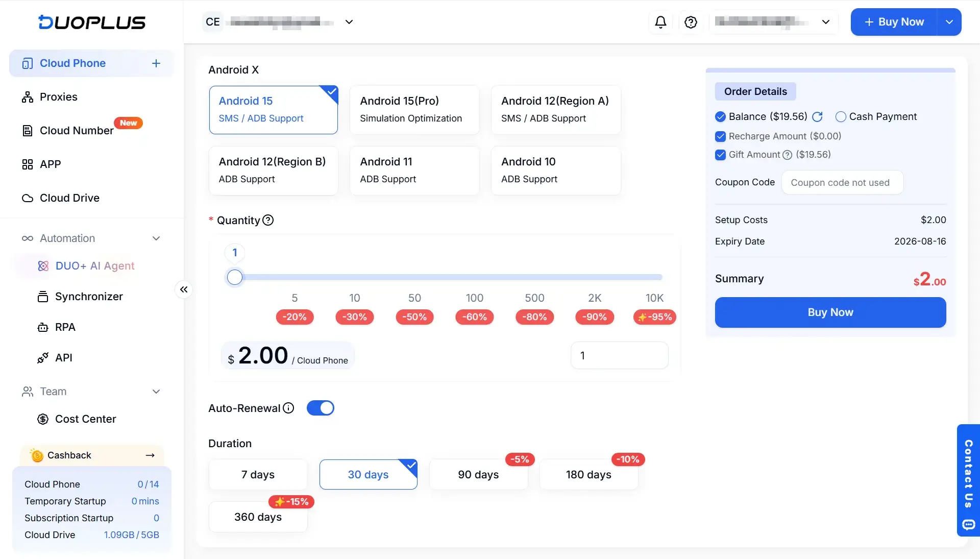
Task: Choose the Android 15(Pro) option
Action: 414,110
